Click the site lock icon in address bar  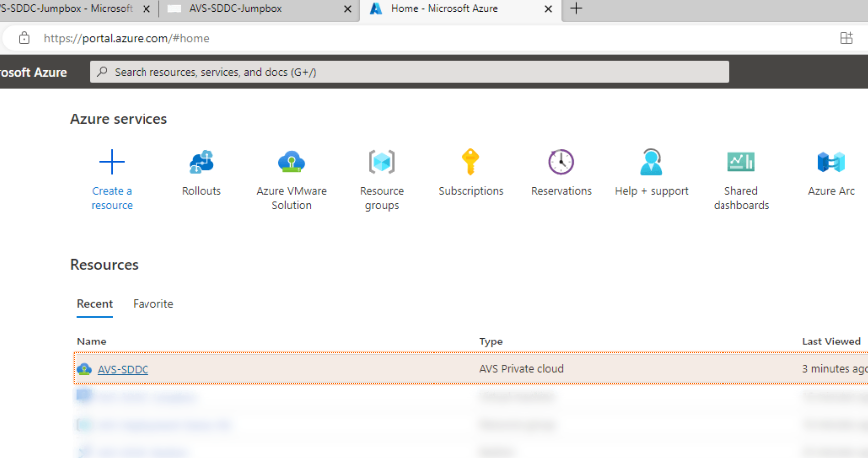click(24, 38)
